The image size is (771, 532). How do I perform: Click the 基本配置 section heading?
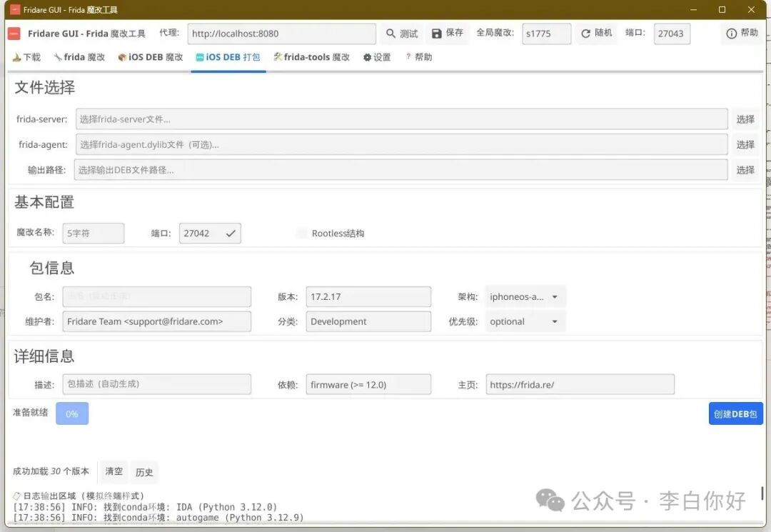click(44, 202)
